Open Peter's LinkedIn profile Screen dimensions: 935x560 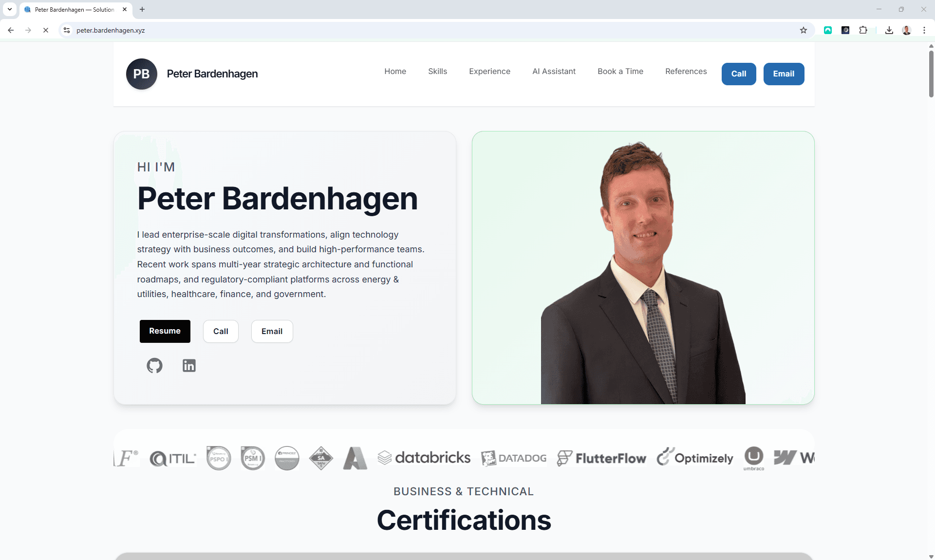[189, 366]
